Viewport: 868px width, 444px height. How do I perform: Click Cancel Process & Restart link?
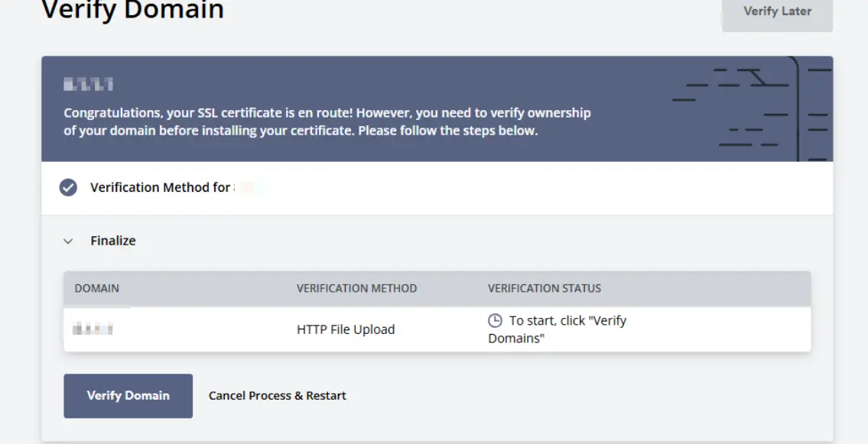coord(278,395)
